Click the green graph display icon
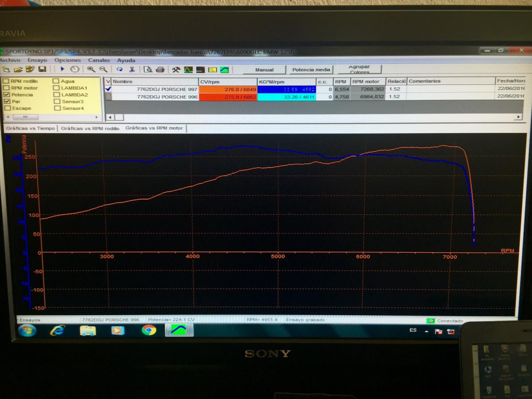This screenshot has height=399, width=532. click(188, 70)
